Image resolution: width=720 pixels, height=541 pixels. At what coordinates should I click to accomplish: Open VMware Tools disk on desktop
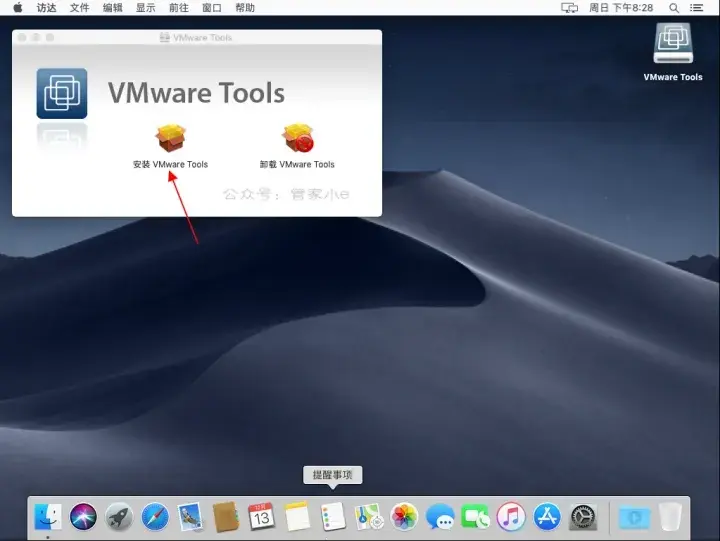pos(673,43)
